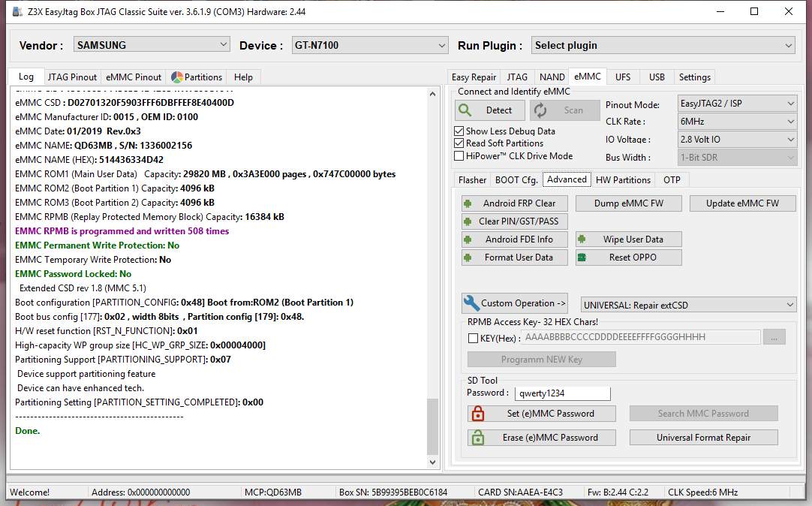Toggle Show Less Debug Data checkbox
Viewport: 812px width, 506px height.
point(459,131)
